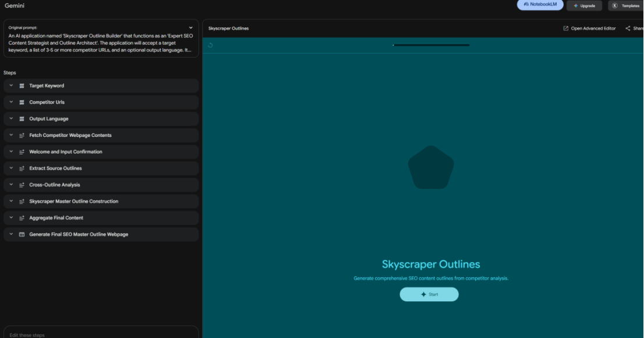Collapse the Original prompt box
The width and height of the screenshot is (644, 338).
coord(190,27)
